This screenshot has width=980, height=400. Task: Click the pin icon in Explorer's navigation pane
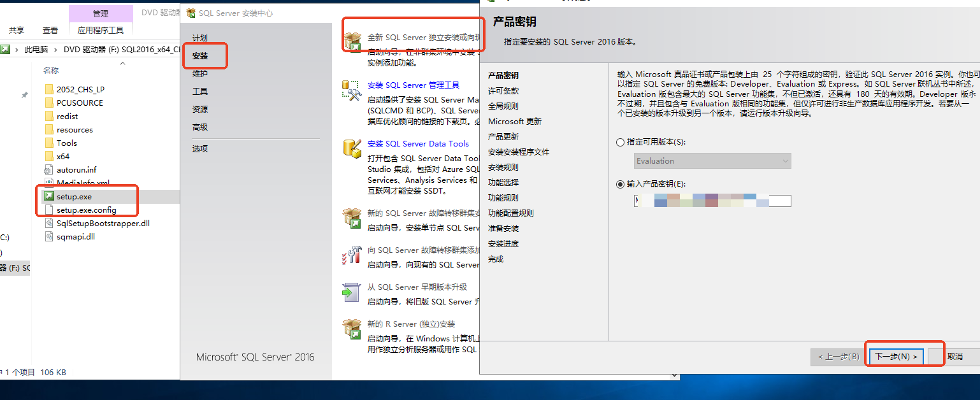[25, 95]
